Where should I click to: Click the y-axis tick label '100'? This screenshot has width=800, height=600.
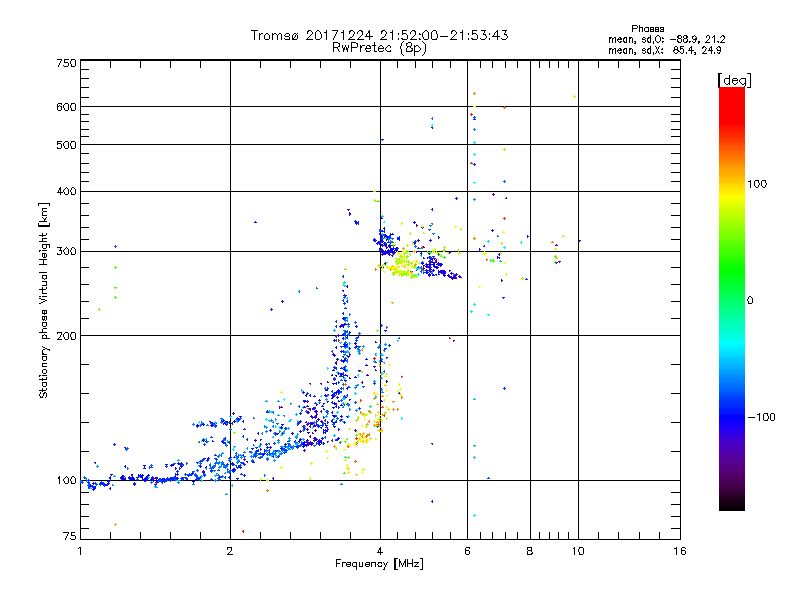tap(66, 481)
